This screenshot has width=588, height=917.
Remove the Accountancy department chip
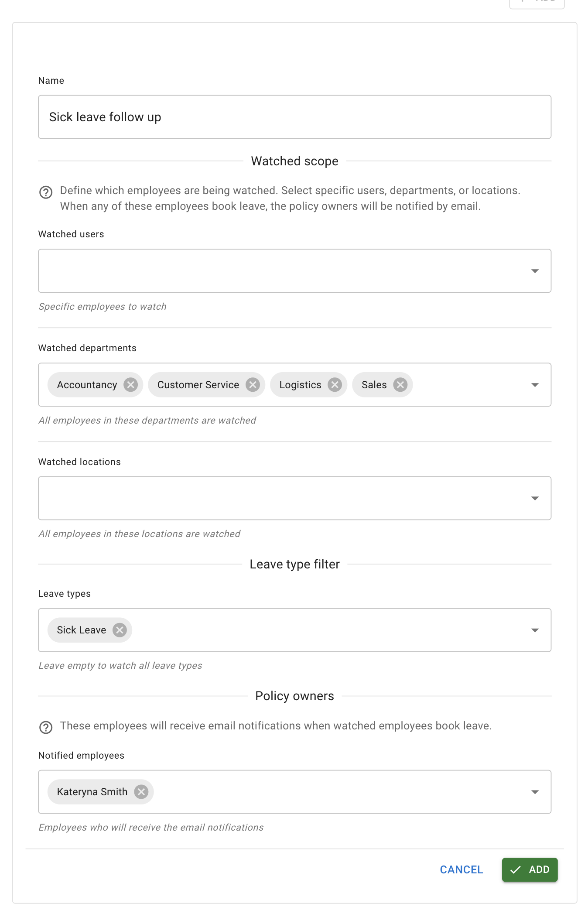tap(130, 384)
